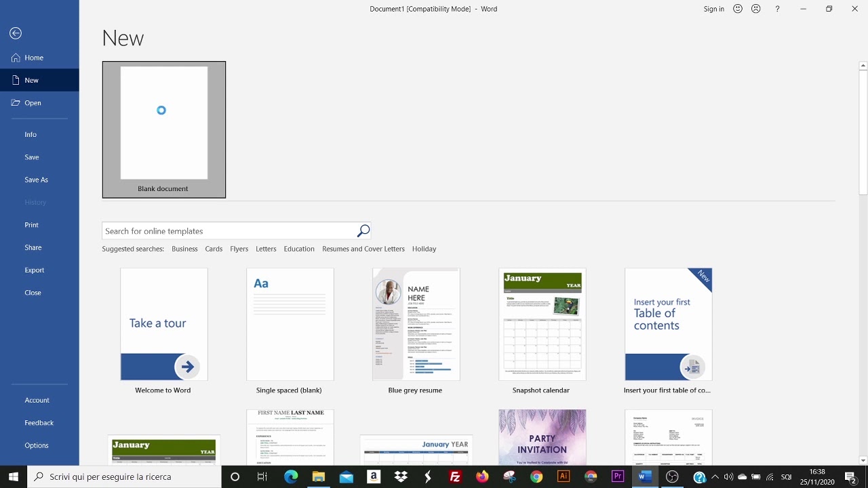Open OBS Studio from the taskbar
The height and width of the screenshot is (488, 868).
click(x=672, y=476)
